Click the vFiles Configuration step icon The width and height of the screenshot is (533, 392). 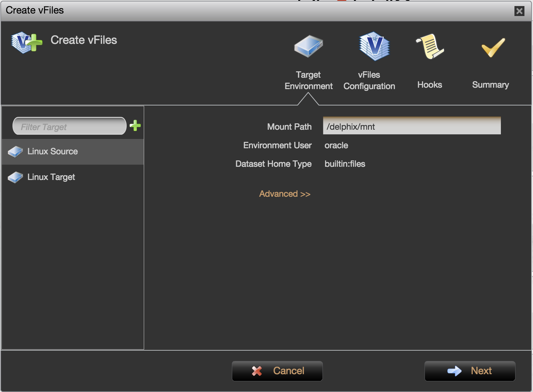(x=374, y=46)
